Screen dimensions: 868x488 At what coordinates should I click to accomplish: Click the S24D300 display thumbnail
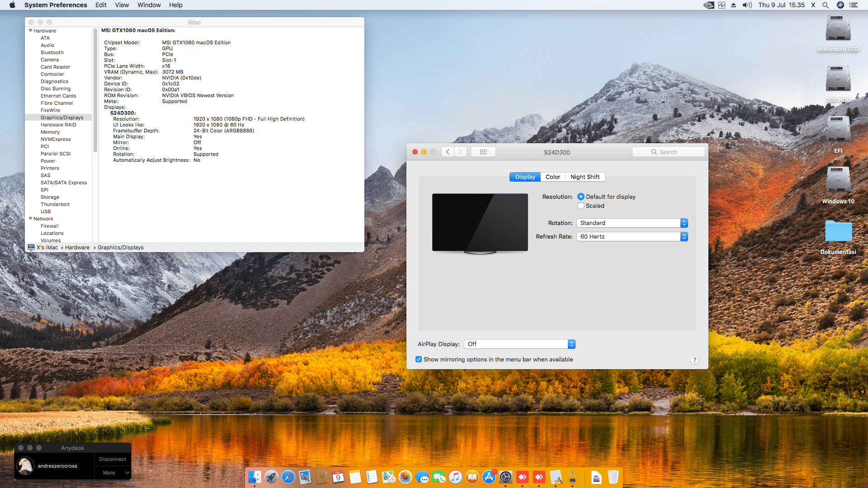click(x=480, y=223)
